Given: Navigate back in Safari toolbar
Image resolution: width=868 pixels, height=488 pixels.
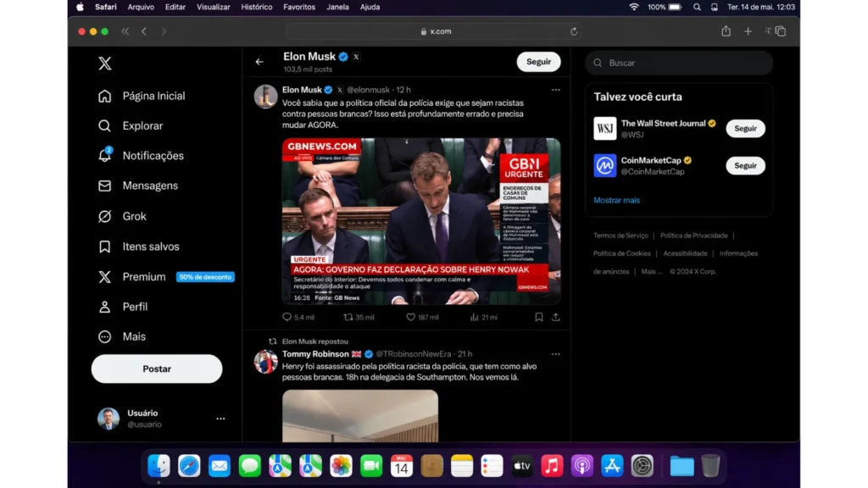Looking at the screenshot, I should 144,31.
